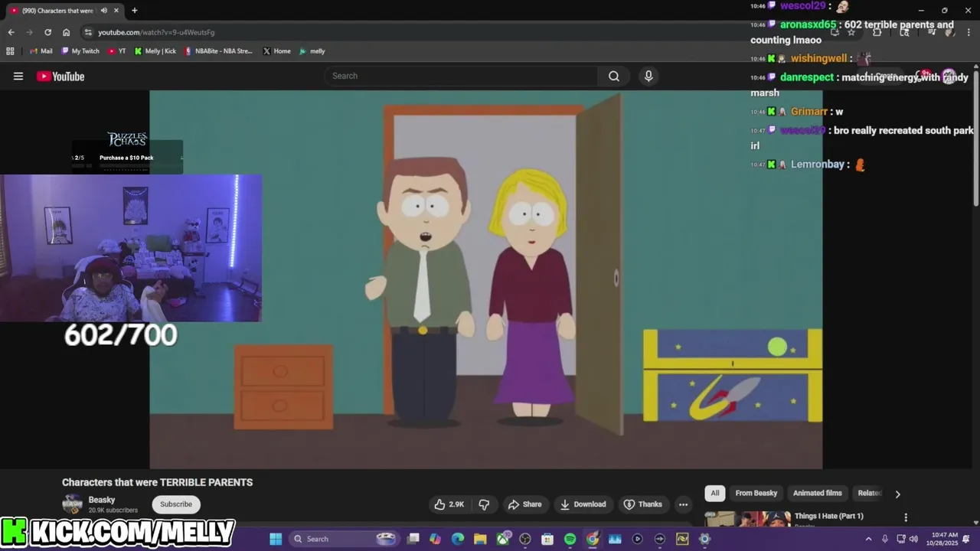980x551 pixels.
Task: Send Thanks to the creator
Action: pos(642,504)
